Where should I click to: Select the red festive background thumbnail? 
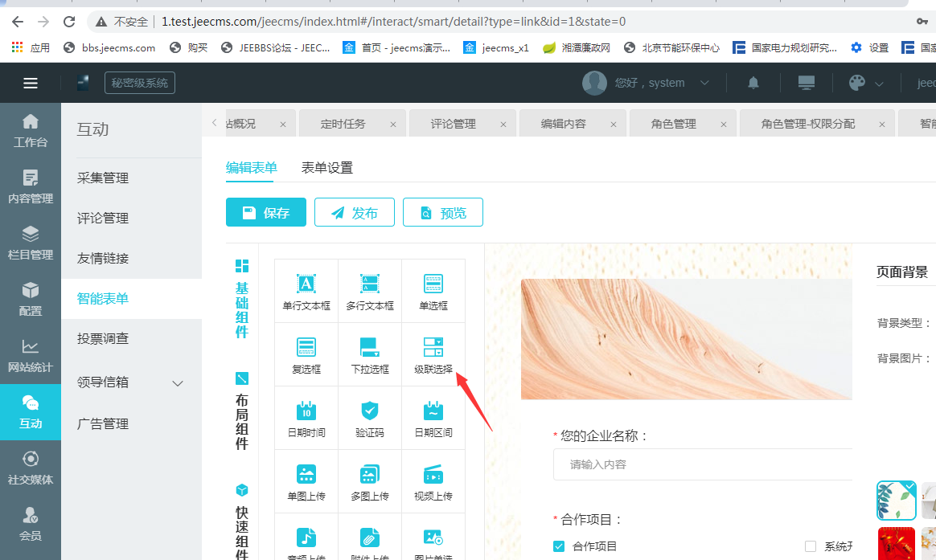point(896,544)
